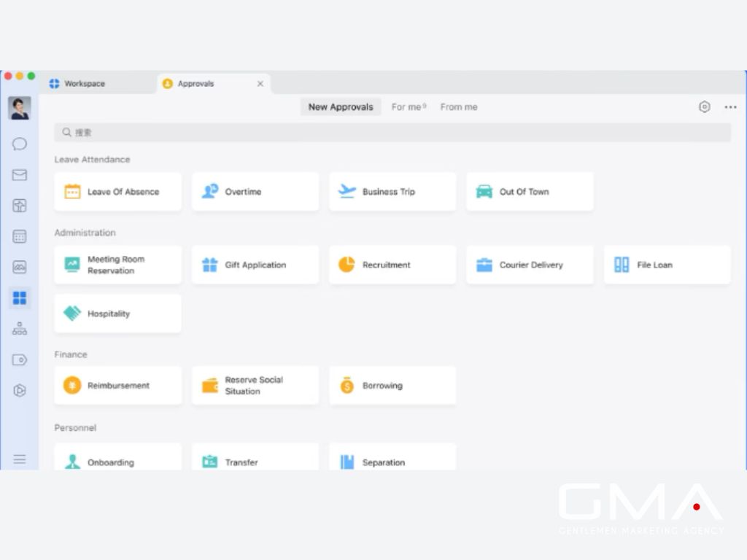This screenshot has width=747, height=560.
Task: Open the three-dot more options menu
Action: (x=730, y=107)
